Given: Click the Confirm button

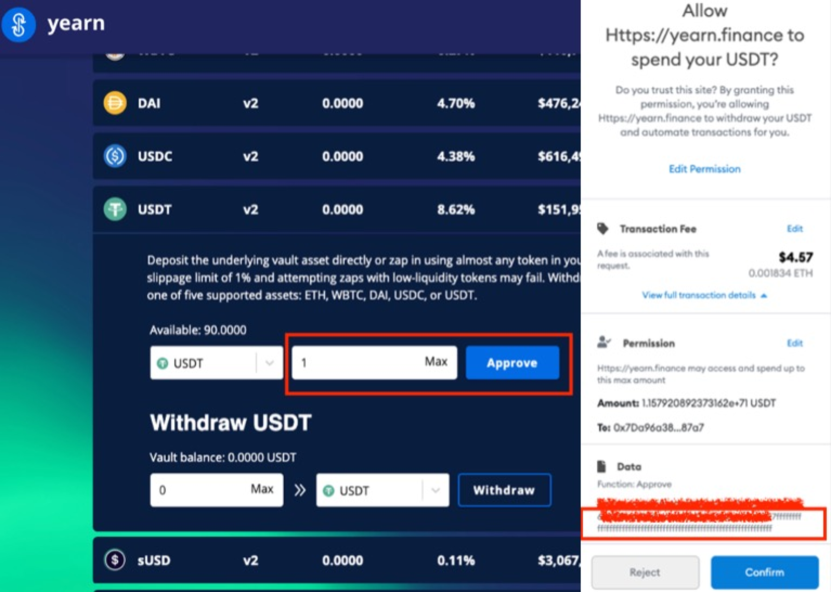Looking at the screenshot, I should pyautogui.click(x=765, y=572).
